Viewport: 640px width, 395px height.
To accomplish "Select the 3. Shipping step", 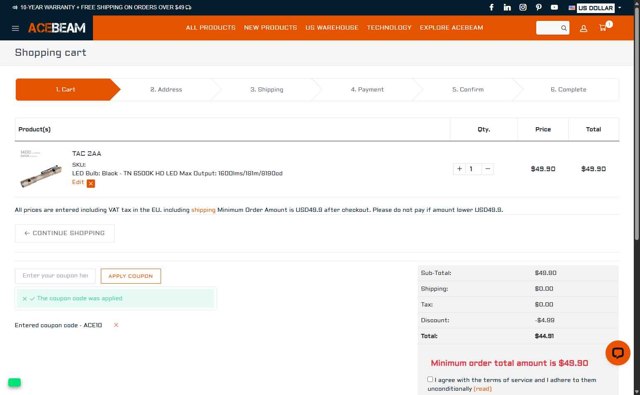I will pyautogui.click(x=267, y=89).
